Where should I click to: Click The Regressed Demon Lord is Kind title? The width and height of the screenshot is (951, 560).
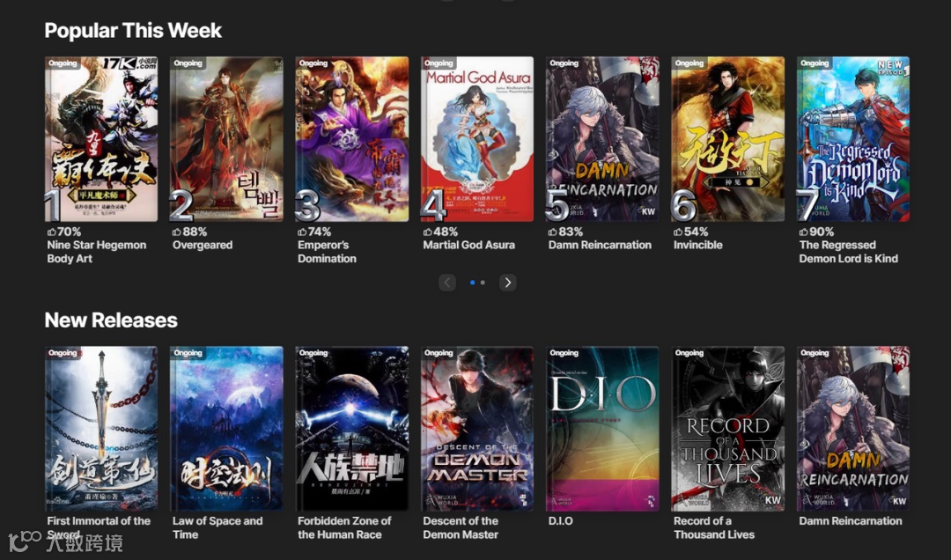point(849,252)
